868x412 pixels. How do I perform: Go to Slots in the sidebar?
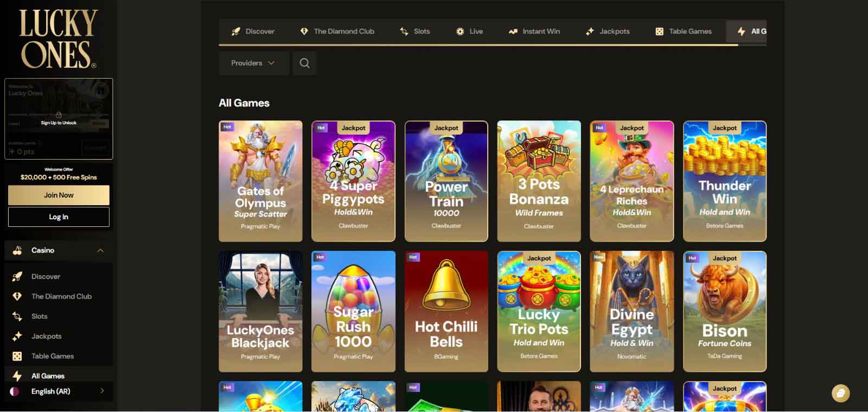59,316
